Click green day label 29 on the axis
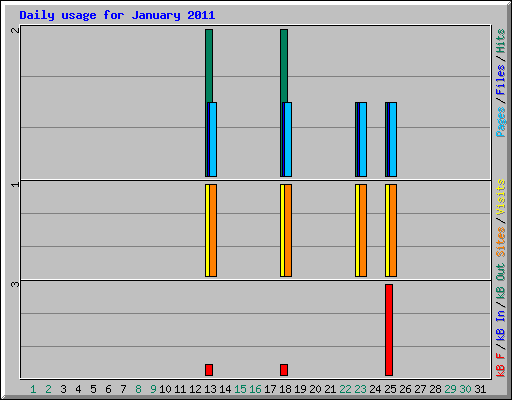The image size is (512, 400). click(450, 389)
